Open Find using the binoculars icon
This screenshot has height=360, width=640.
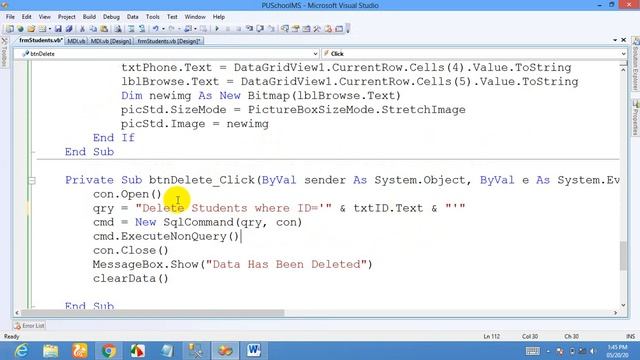point(118,29)
